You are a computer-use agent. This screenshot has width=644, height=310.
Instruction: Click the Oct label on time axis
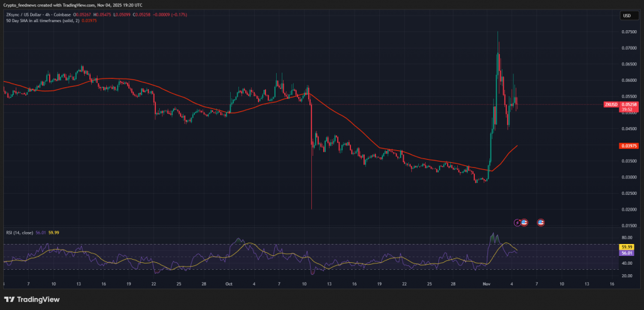(229, 284)
